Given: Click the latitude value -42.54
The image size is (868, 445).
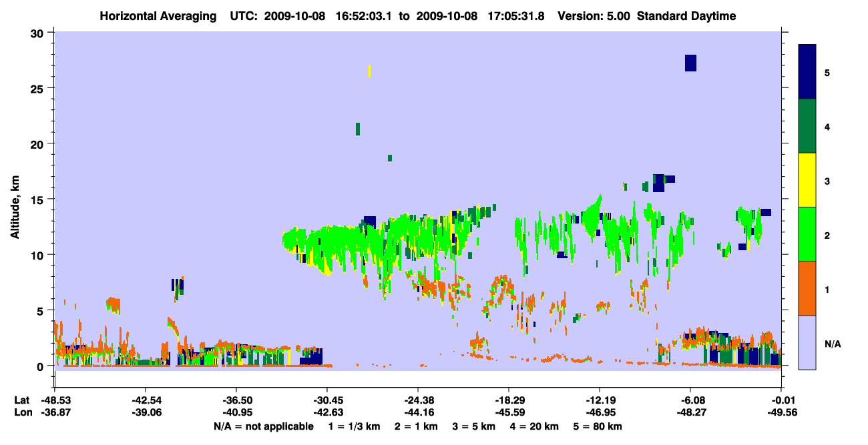Looking at the screenshot, I should 145,400.
